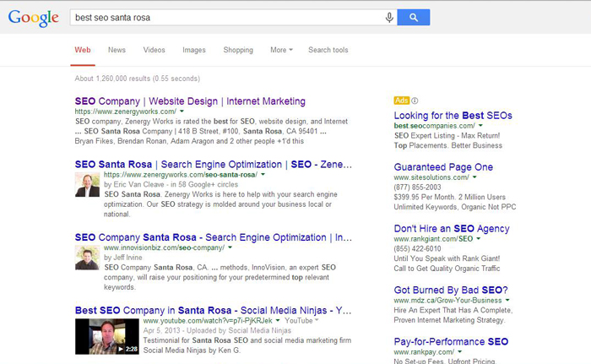Expand arrow beside best.seocompanies.com/ ad URL

(x=480, y=126)
